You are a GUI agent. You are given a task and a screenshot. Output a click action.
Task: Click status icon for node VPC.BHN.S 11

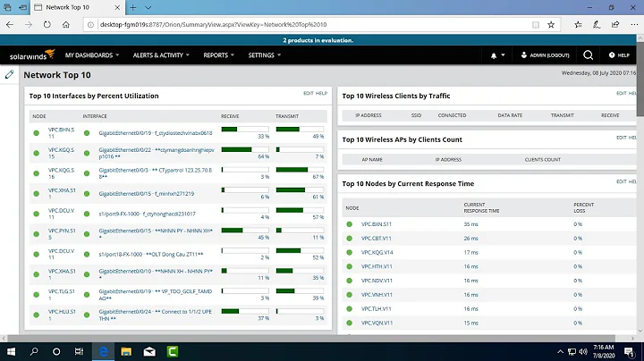37,133
